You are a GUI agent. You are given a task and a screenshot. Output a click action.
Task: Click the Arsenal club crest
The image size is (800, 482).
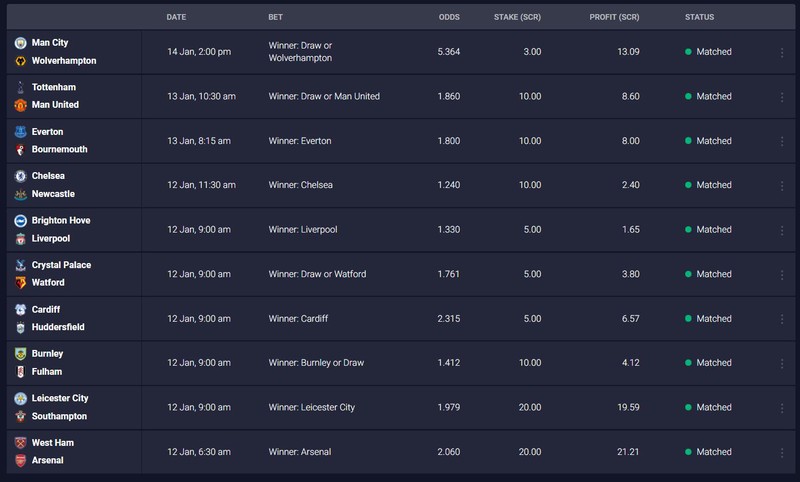point(20,461)
